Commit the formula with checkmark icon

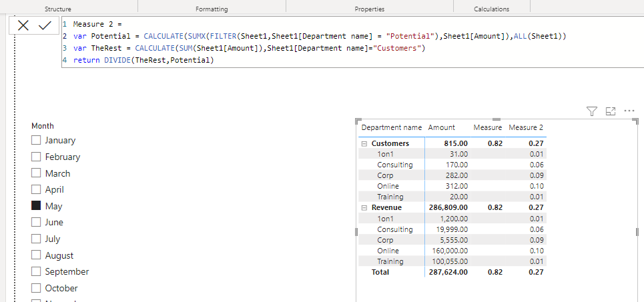45,25
